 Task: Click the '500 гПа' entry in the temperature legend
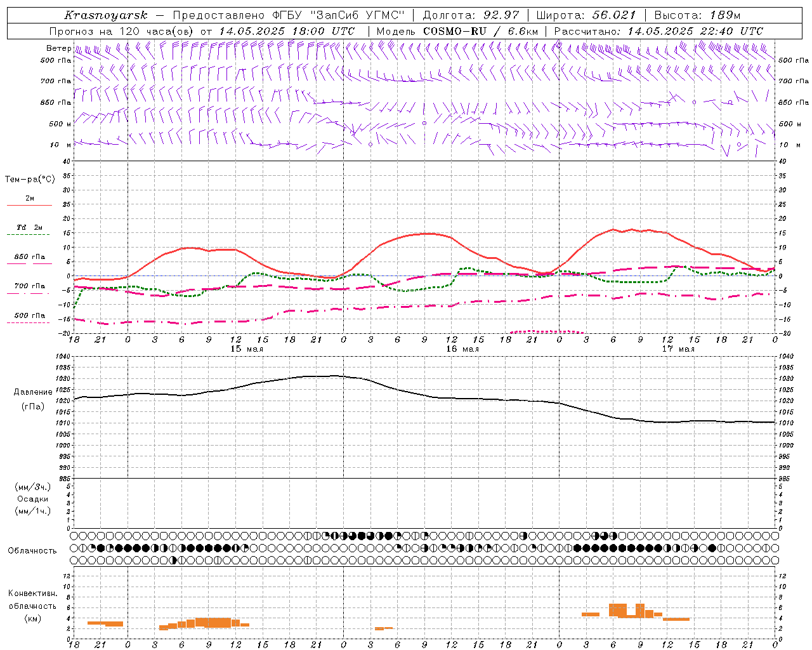(x=29, y=315)
